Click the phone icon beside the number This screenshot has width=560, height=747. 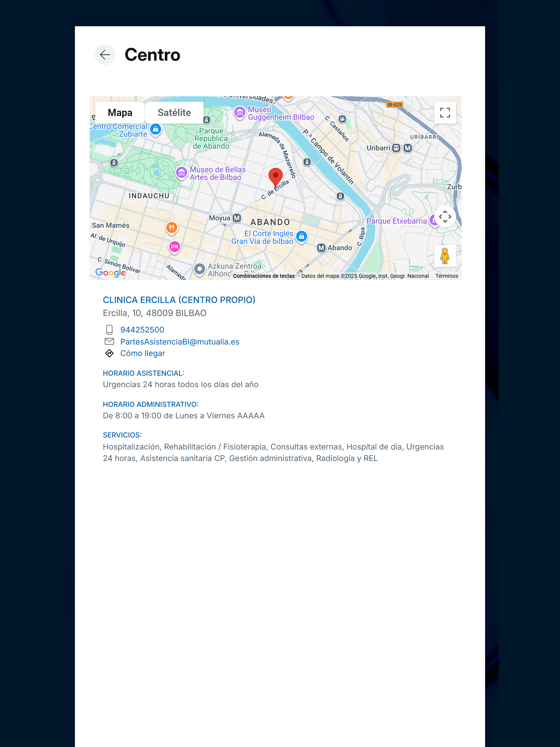pyautogui.click(x=109, y=329)
